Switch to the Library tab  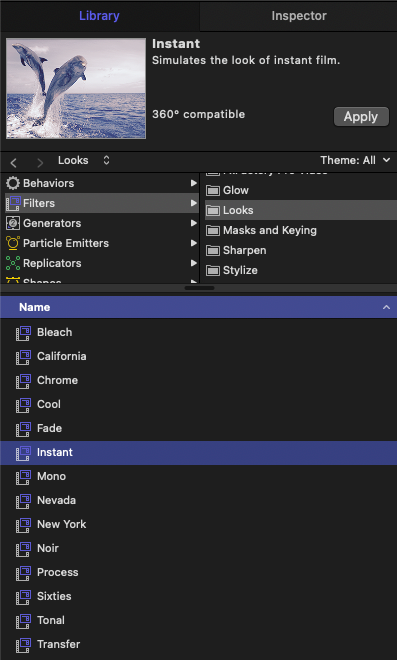click(x=99, y=16)
